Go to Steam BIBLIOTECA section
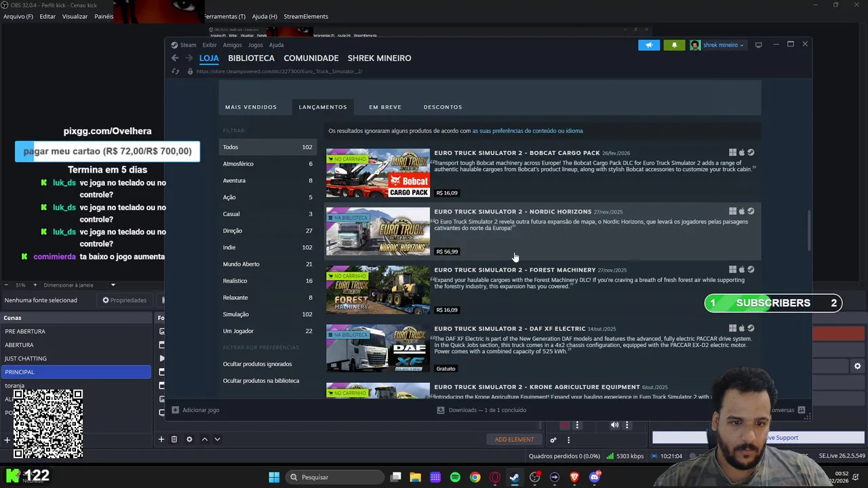The height and width of the screenshot is (488, 868). (251, 58)
